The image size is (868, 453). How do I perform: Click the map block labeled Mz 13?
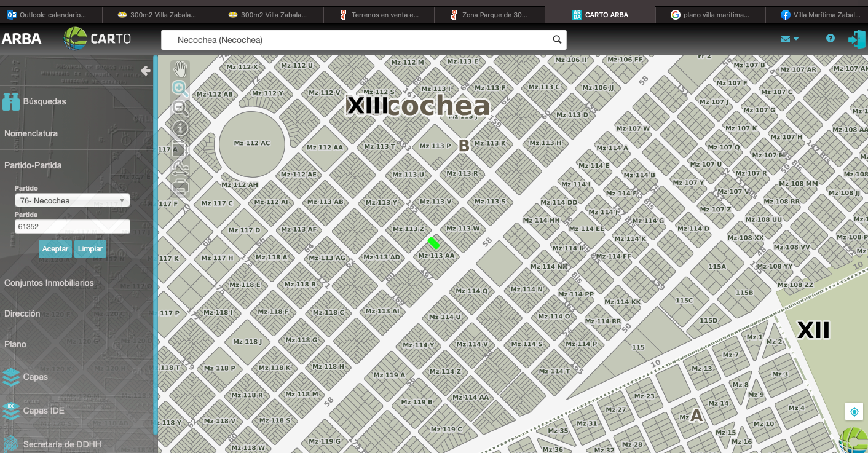point(701,369)
